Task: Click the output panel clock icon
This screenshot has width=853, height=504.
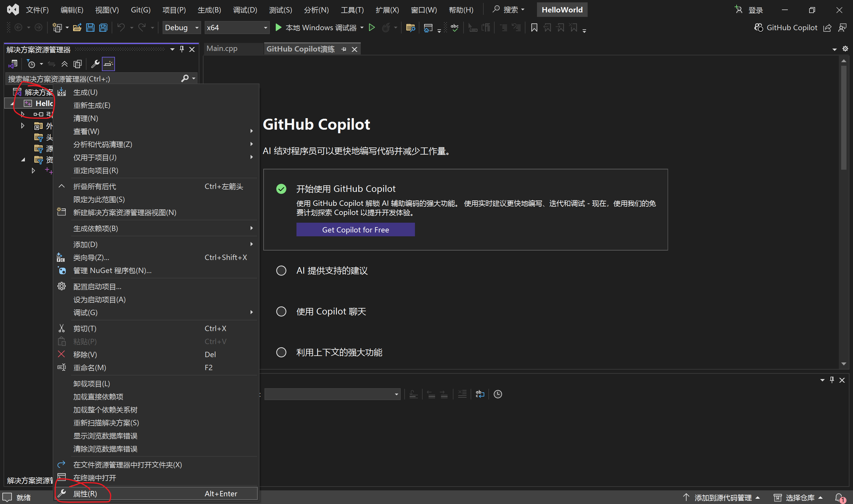Action: click(x=498, y=394)
